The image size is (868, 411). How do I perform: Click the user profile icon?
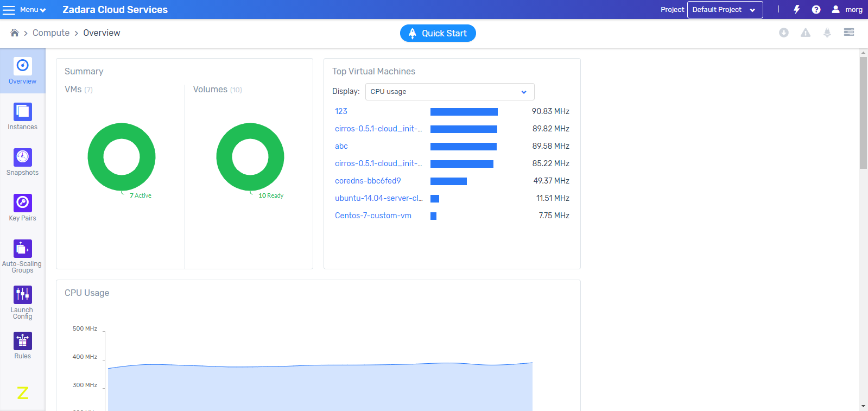(835, 9)
